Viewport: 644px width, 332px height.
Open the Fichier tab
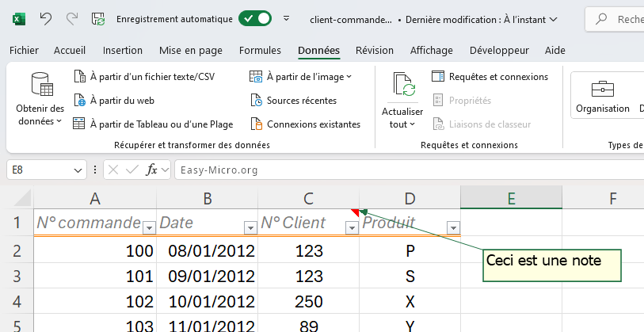pos(25,51)
